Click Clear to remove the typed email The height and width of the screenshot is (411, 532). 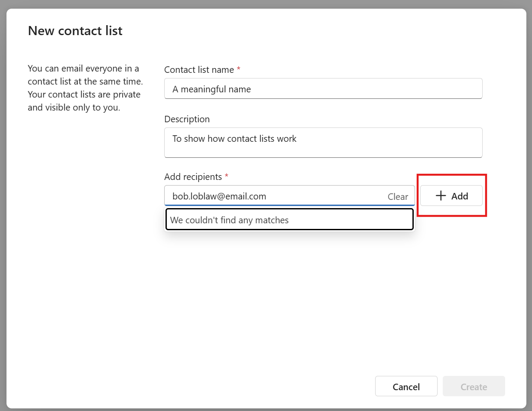[398, 196]
